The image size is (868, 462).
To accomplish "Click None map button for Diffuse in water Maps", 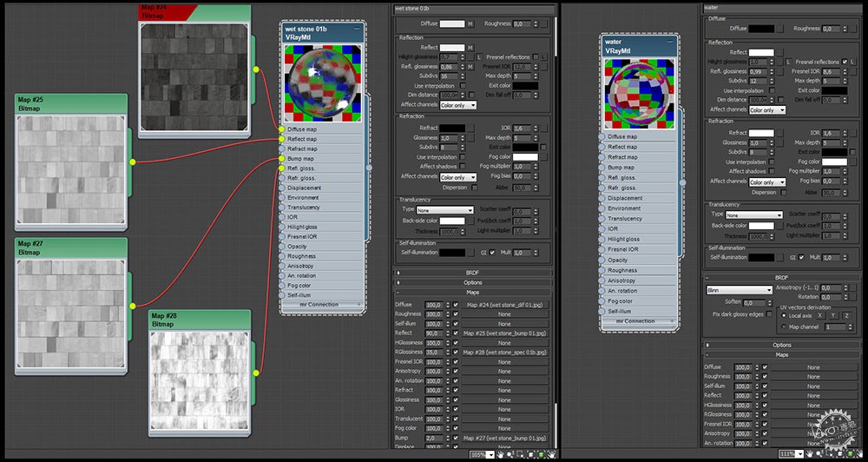I will point(813,367).
